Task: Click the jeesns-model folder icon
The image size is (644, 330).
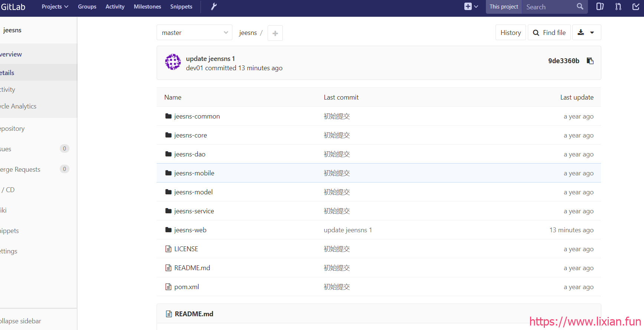Action: tap(169, 192)
